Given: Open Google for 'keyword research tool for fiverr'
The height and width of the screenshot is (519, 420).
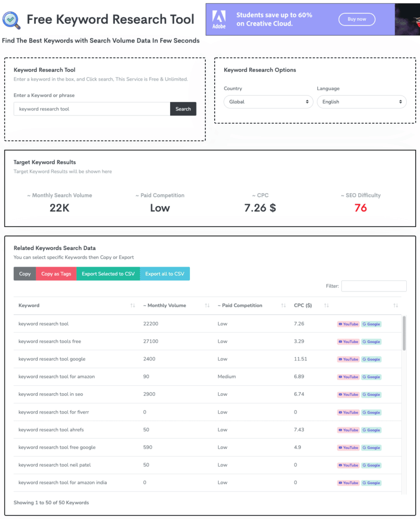Looking at the screenshot, I should point(371,413).
